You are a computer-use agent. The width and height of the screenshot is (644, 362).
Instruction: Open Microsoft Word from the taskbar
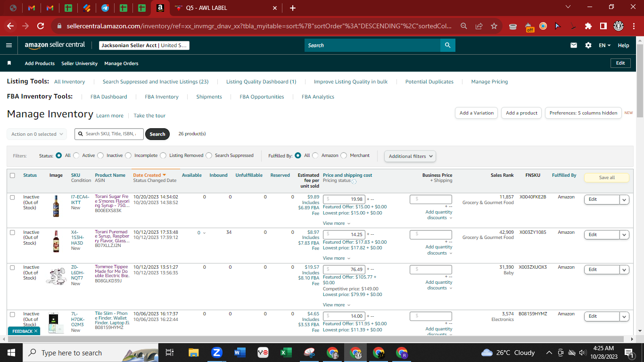240,353
